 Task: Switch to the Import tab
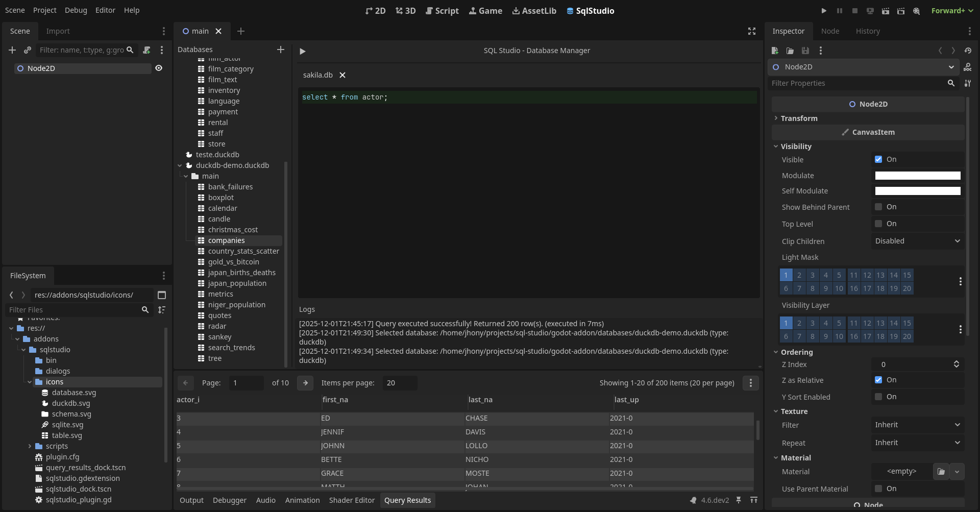pyautogui.click(x=58, y=31)
